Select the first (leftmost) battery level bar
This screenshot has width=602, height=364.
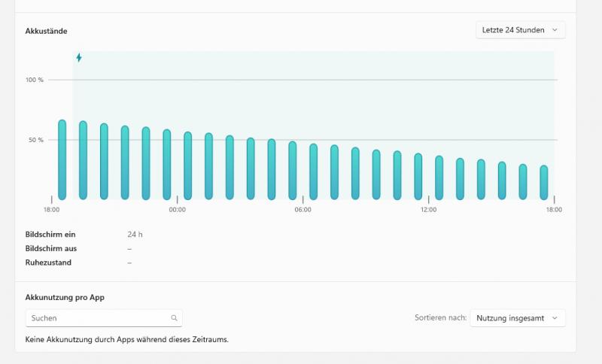(62, 159)
